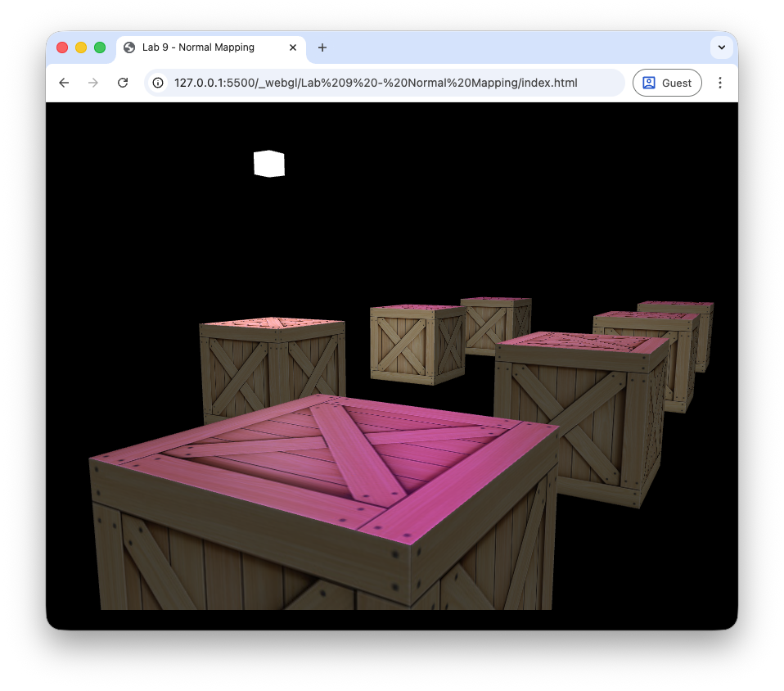Screen dimensions: 784x691
Task: Click the browser back arrow
Action: (64, 83)
